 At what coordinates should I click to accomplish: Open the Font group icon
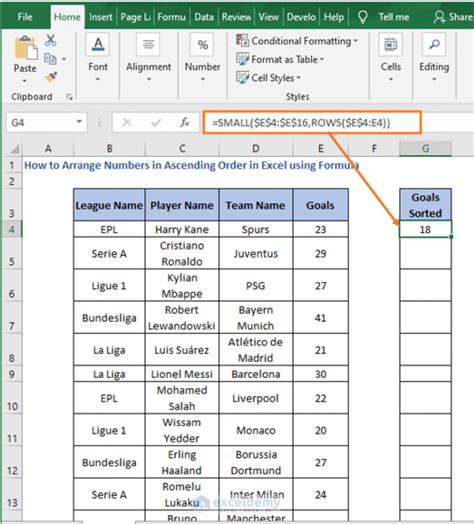coord(98,44)
